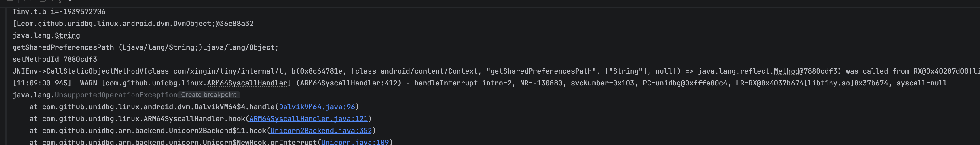Jump to Unicorn2Backend.java:352 from the stack trace
Image resolution: width=980 pixels, height=145 pixels.
pyautogui.click(x=321, y=131)
